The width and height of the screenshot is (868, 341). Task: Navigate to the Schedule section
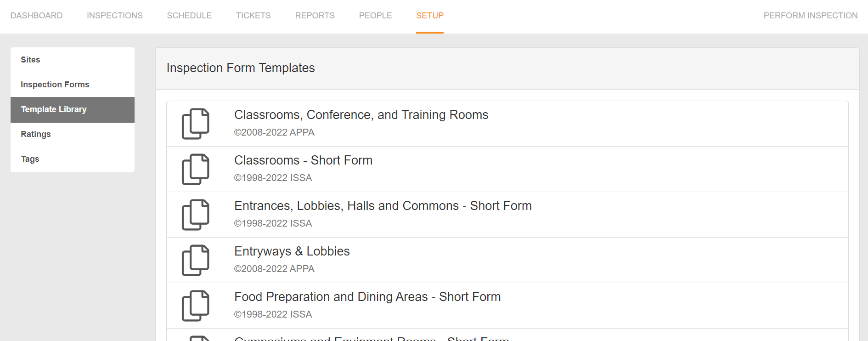(189, 15)
